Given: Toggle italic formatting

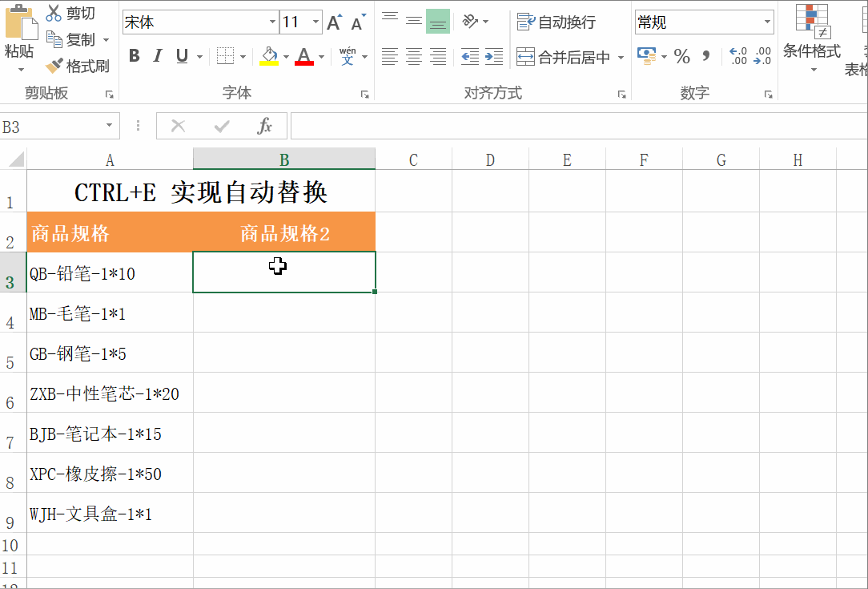Looking at the screenshot, I should (158, 56).
